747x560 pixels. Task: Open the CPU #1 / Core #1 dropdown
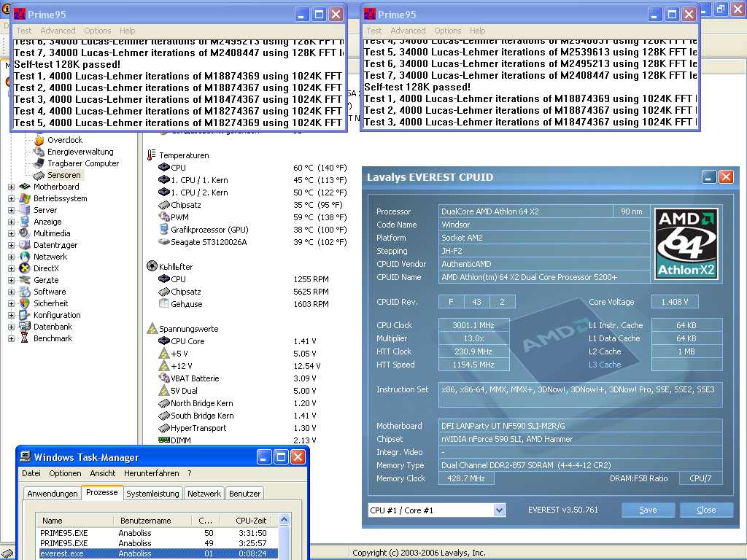499,510
